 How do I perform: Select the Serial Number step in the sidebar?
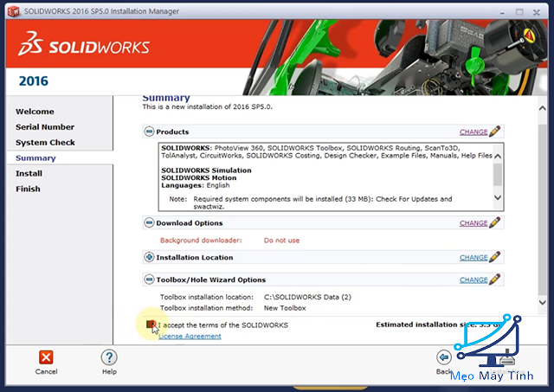point(45,127)
